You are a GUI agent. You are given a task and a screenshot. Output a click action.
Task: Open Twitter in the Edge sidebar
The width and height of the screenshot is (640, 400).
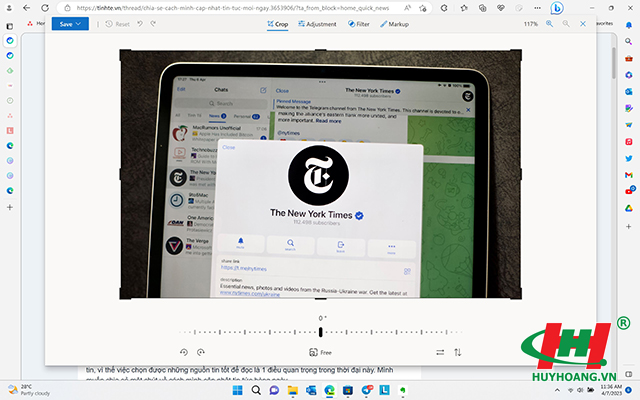click(x=629, y=158)
